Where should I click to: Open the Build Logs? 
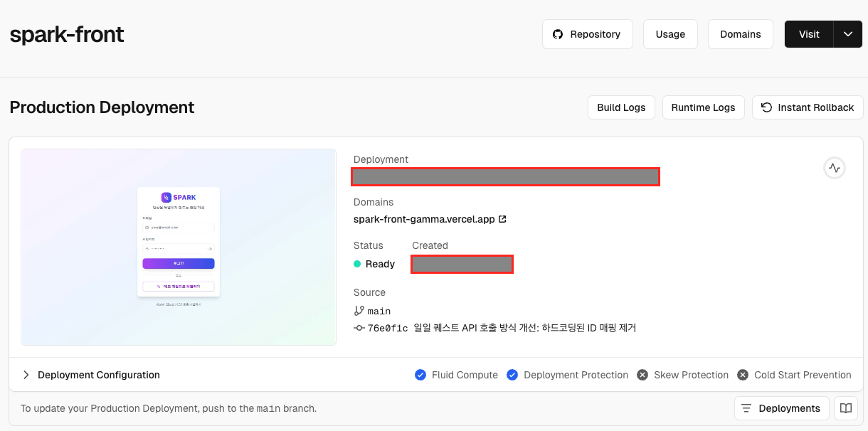pos(620,107)
